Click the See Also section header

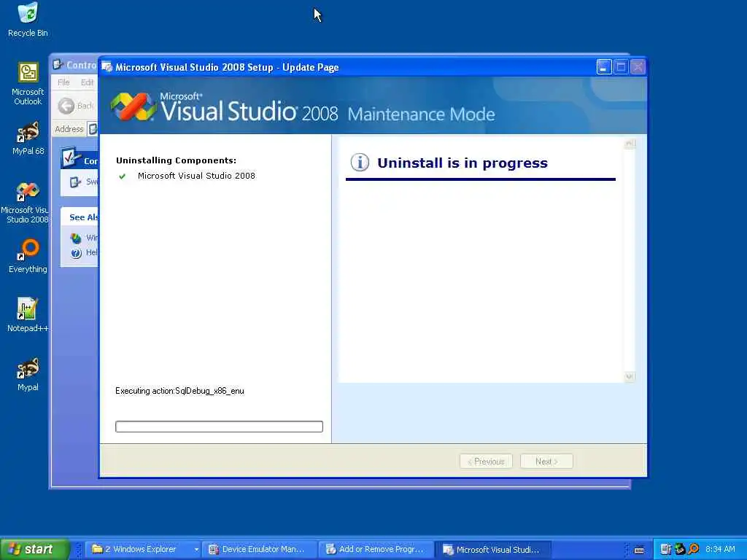83,217
